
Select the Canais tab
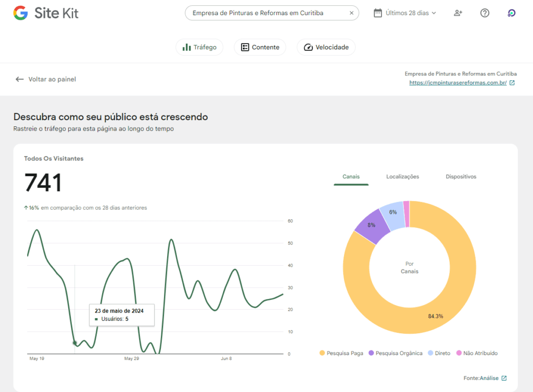pos(351,177)
